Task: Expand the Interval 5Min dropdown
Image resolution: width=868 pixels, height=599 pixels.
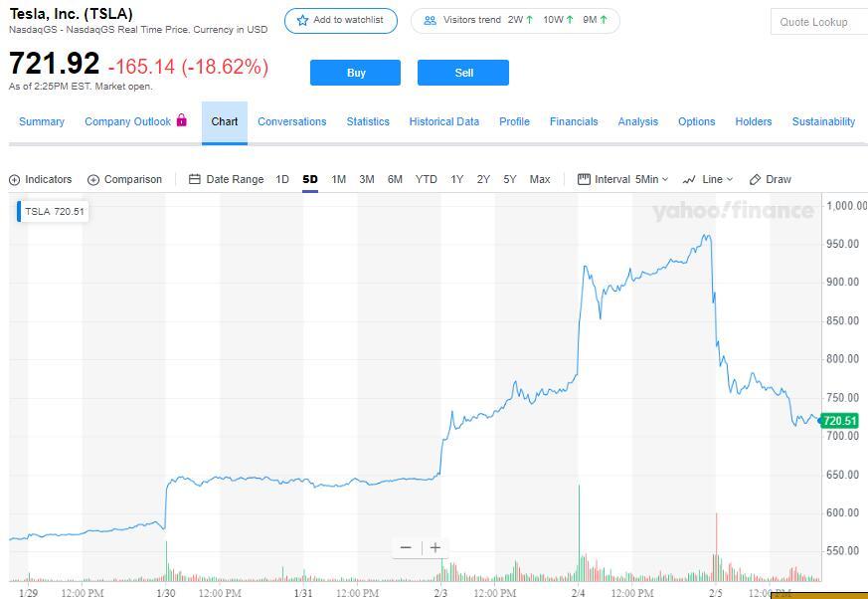Action: [x=623, y=180]
